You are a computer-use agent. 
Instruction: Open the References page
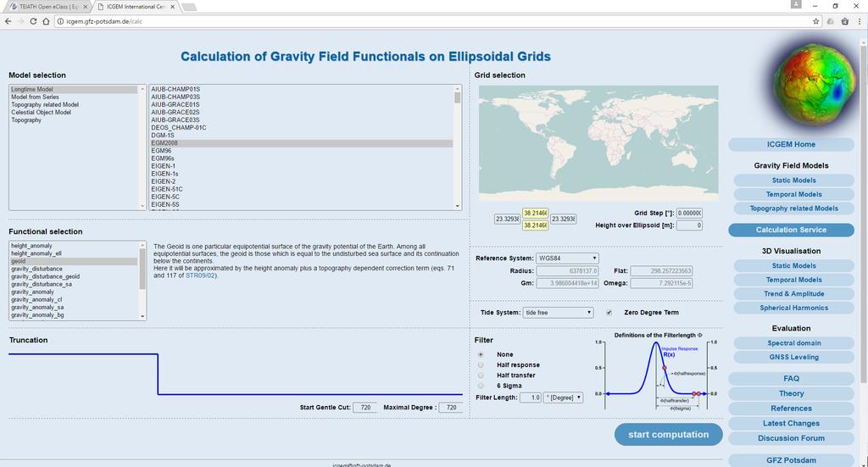791,409
